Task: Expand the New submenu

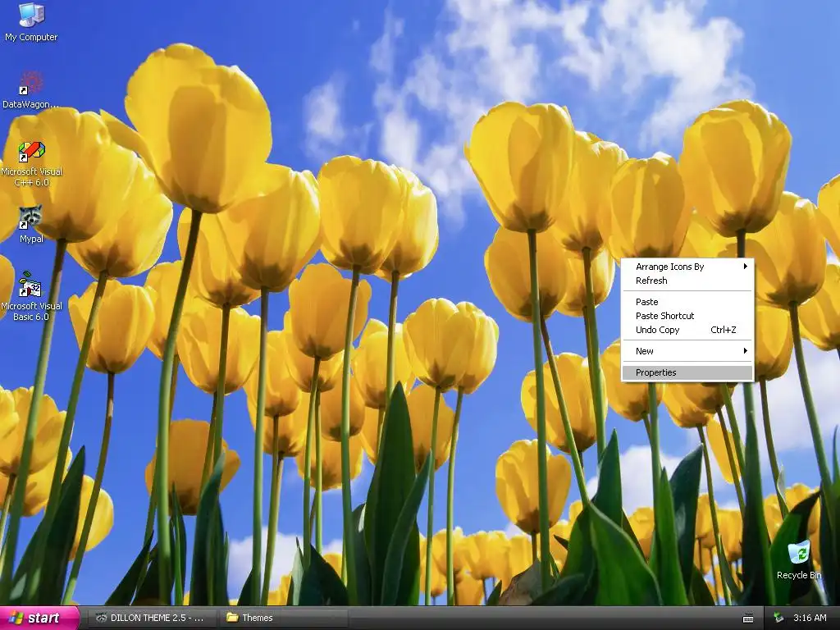Action: 687,351
